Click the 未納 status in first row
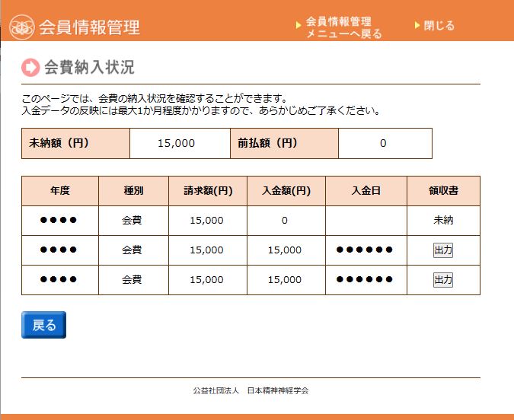Viewport: 514px width, 420px height. click(x=443, y=220)
